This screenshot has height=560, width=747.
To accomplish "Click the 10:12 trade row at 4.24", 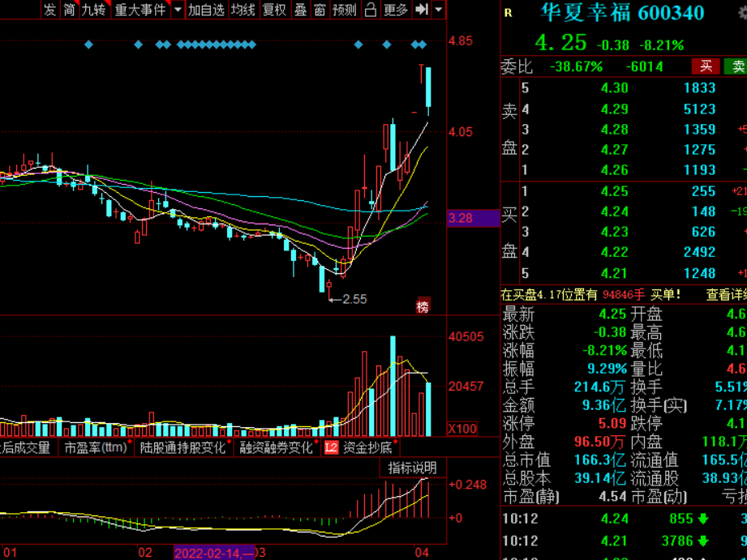I will pyautogui.click(x=624, y=519).
